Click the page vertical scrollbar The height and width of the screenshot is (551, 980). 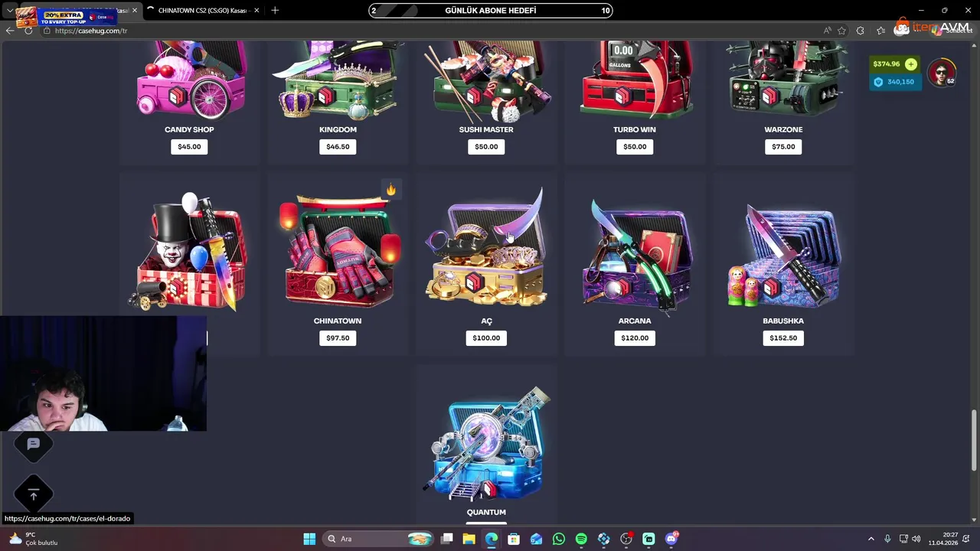point(975,439)
